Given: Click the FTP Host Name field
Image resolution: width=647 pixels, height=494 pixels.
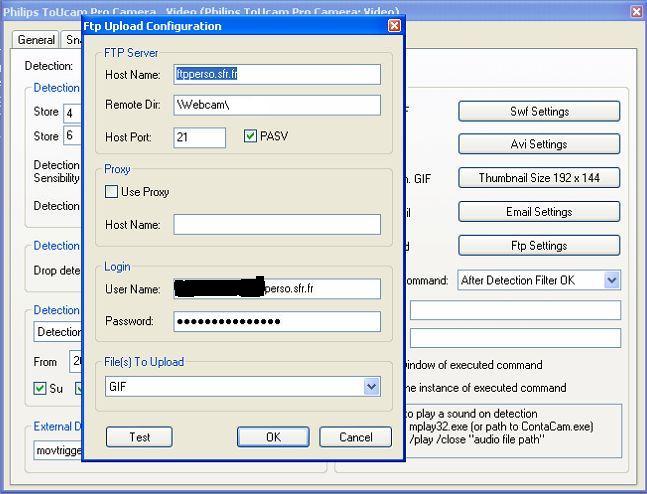Looking at the screenshot, I should 277,74.
